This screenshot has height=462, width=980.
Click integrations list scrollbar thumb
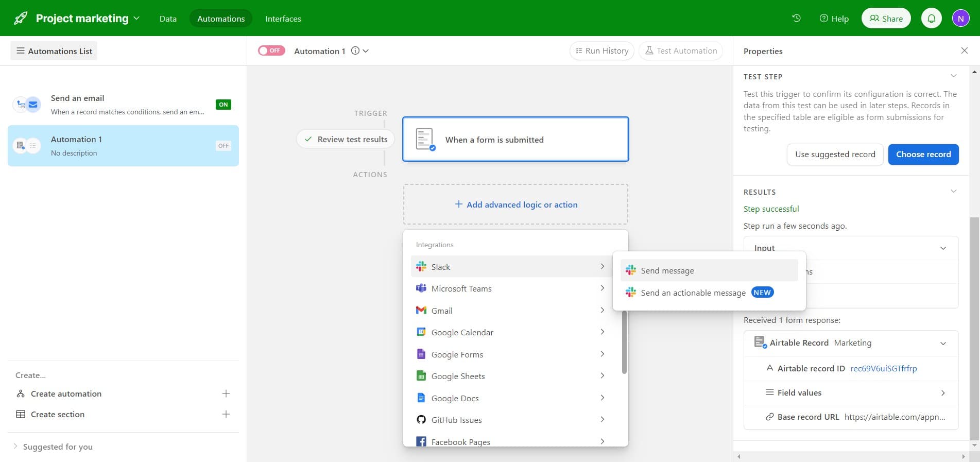point(624,341)
